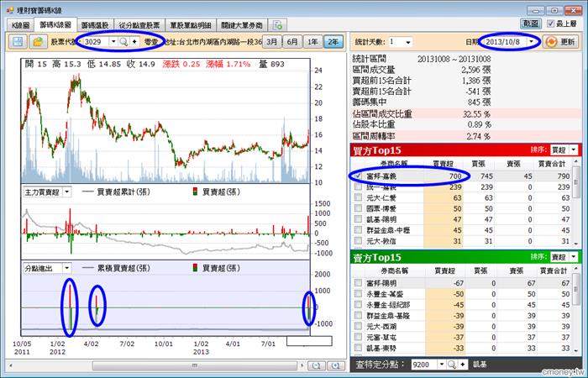Check the 元大-仁愛 buyer checkbox
The height and width of the screenshot is (378, 588).
358,197
